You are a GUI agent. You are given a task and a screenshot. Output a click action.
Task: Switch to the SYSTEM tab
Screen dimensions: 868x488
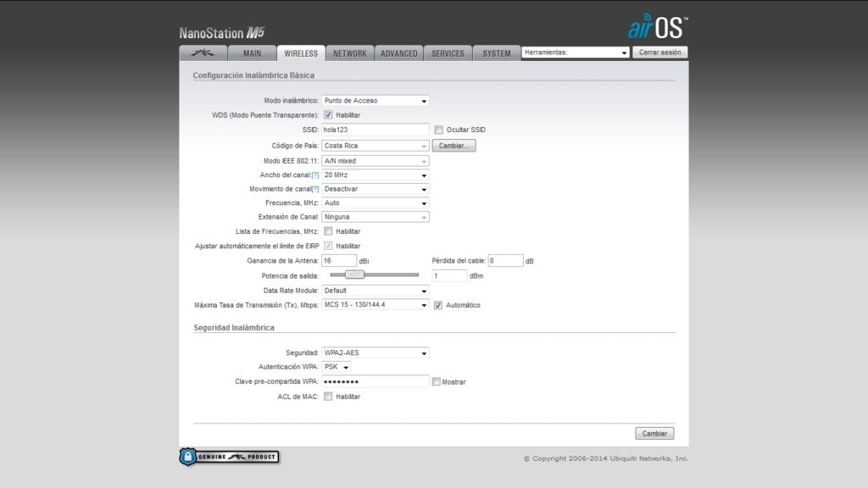click(497, 53)
